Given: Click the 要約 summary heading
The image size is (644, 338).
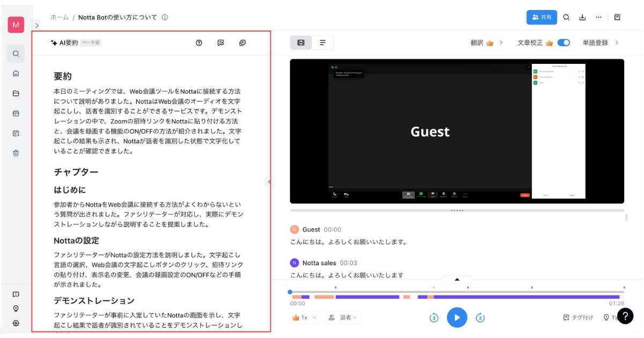Looking at the screenshot, I should click(x=63, y=76).
